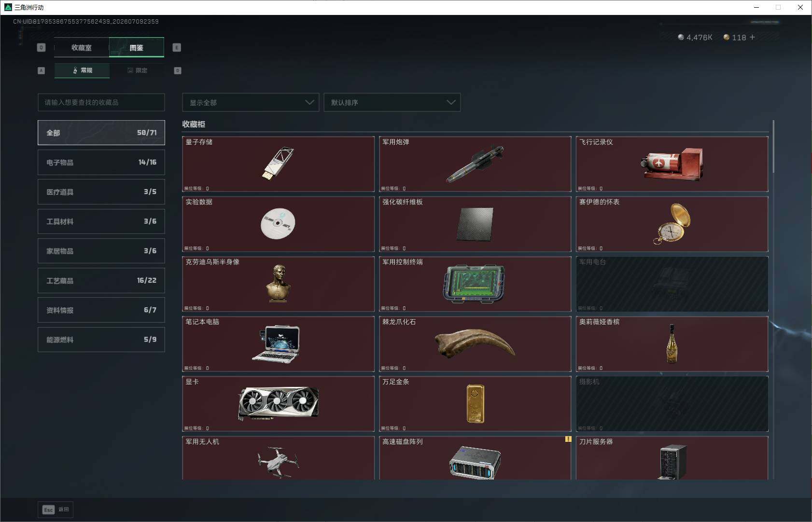
Task: Select the 电子物品 category
Action: coord(101,162)
